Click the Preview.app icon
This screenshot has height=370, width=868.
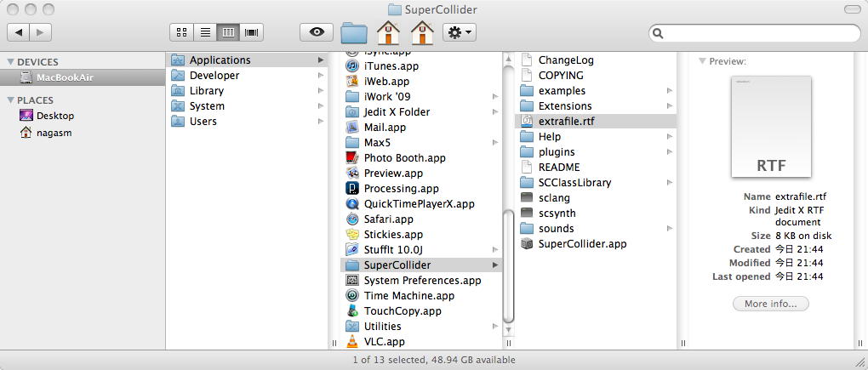352,174
